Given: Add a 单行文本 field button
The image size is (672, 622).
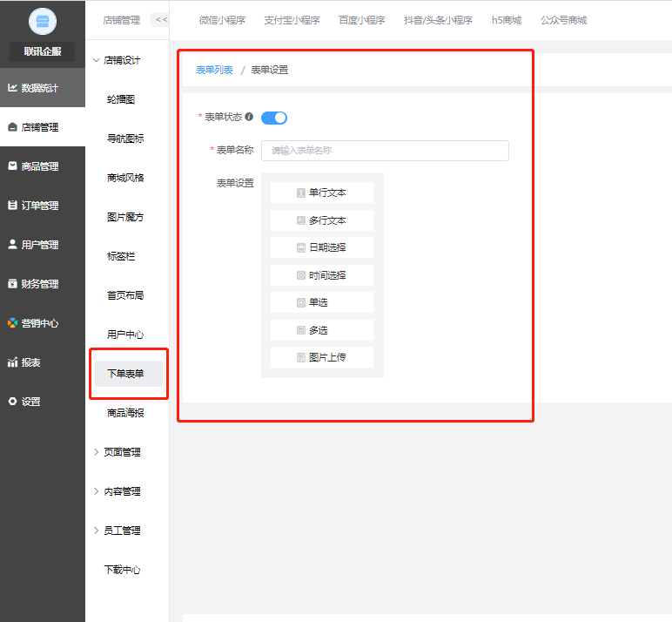Looking at the screenshot, I should point(322,193).
